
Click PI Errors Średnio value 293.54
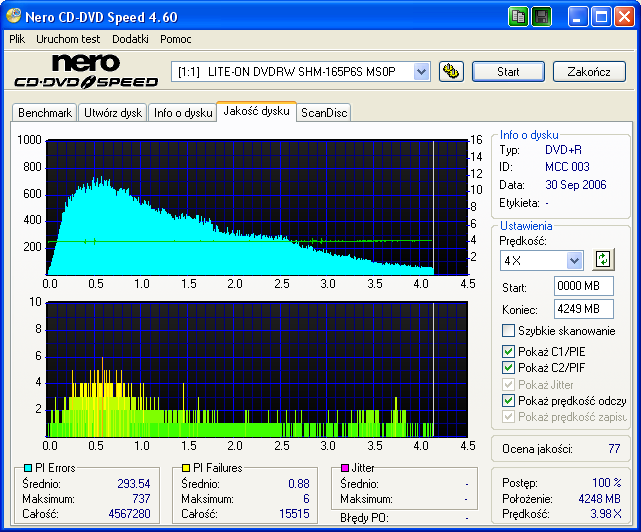134,483
